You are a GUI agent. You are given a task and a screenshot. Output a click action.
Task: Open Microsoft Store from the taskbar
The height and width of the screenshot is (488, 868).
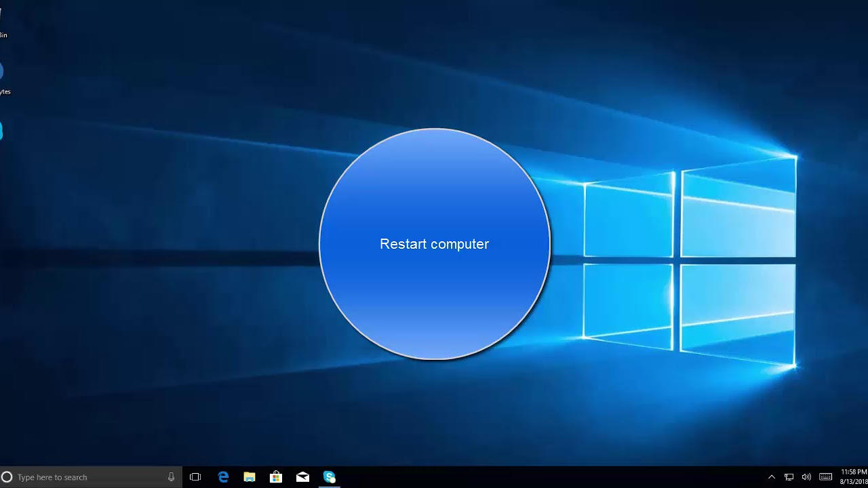(276, 477)
